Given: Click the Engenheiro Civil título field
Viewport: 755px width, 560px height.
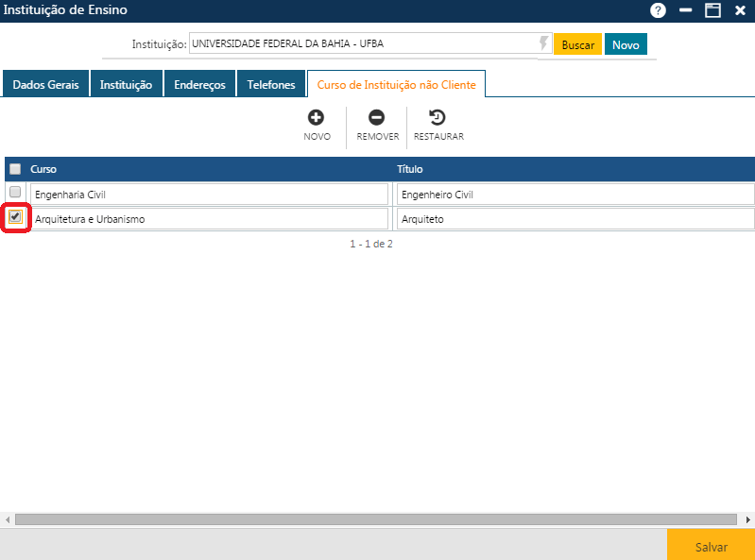Looking at the screenshot, I should point(575,195).
